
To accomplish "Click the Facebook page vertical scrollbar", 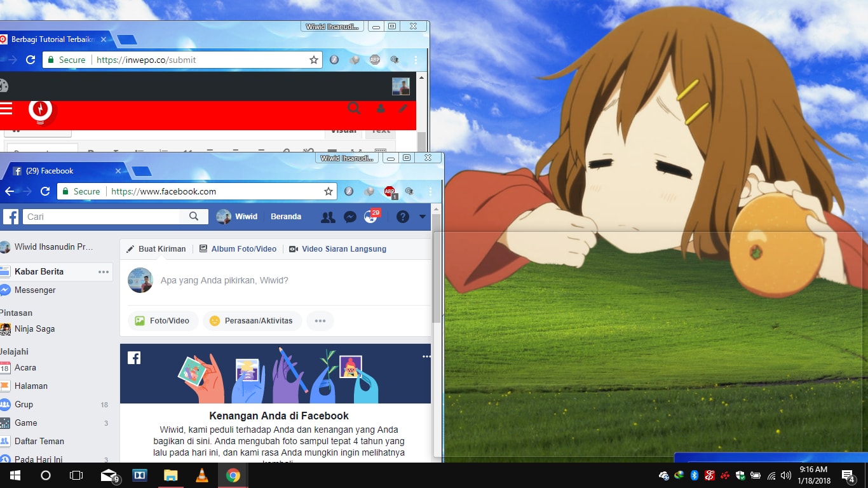I will [437, 268].
